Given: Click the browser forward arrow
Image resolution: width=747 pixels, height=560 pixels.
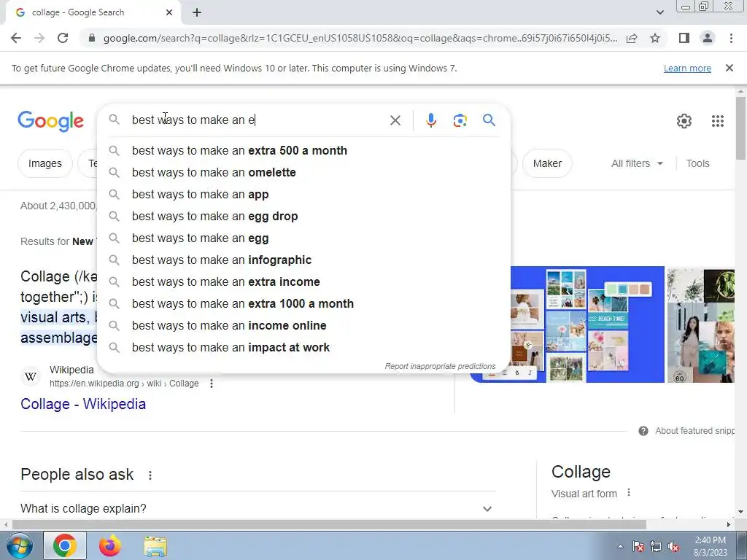Looking at the screenshot, I should (39, 38).
